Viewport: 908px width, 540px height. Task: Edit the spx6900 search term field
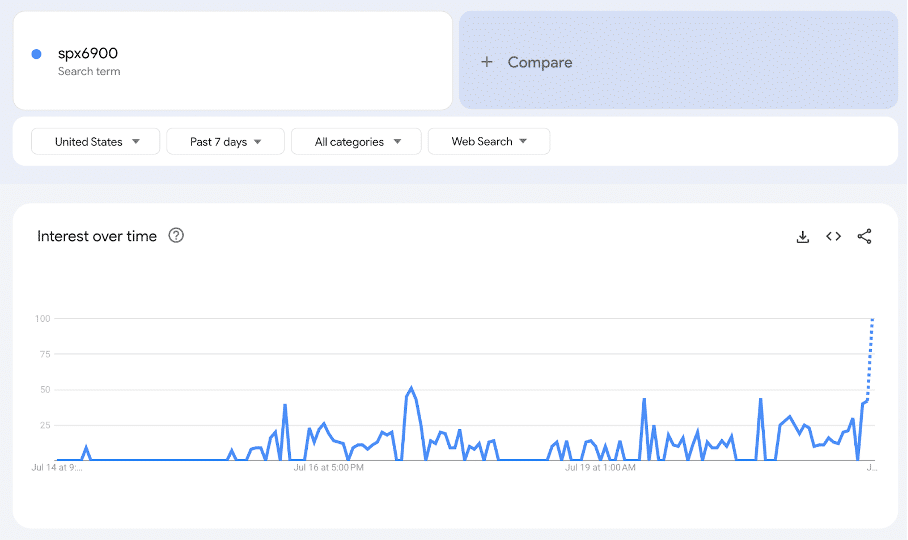[x=88, y=54]
